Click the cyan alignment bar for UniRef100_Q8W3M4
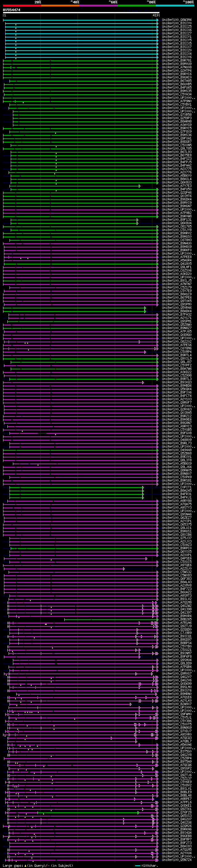This screenshot has height=868, width=197. pos(81,20)
